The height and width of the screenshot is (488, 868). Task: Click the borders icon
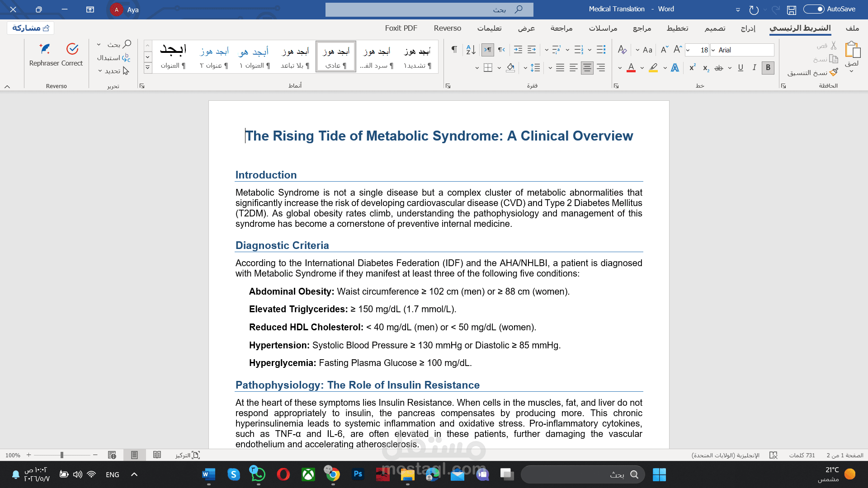coord(488,68)
